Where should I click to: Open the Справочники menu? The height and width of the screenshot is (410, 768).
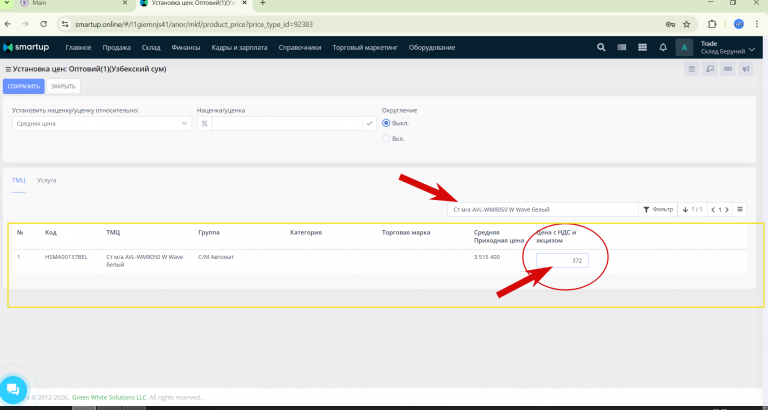[x=300, y=48]
